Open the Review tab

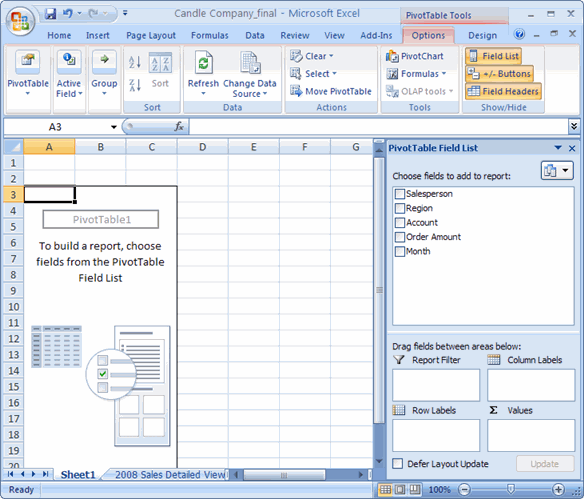(295, 35)
